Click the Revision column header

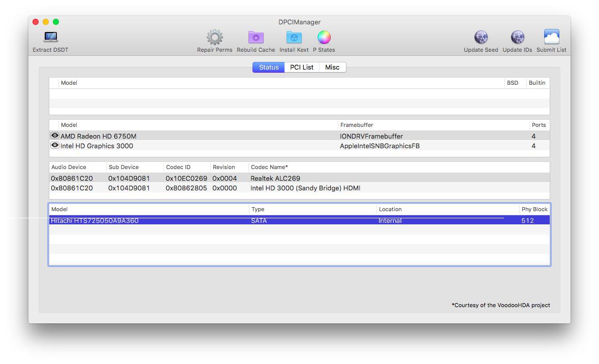click(224, 167)
